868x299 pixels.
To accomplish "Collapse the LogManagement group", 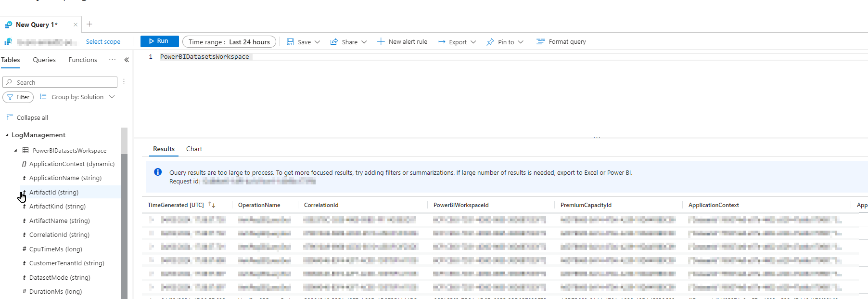I will 7,135.
